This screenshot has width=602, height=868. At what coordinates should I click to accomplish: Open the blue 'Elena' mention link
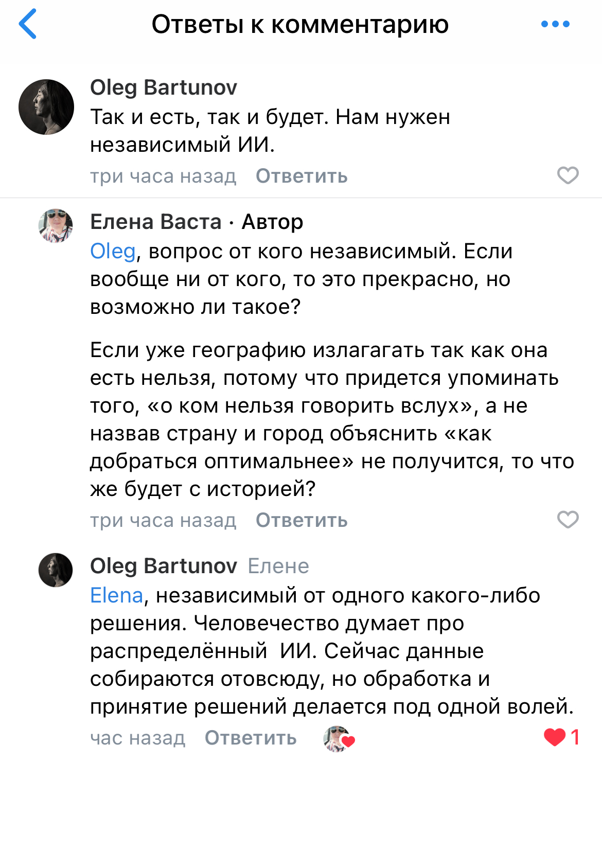(x=116, y=596)
